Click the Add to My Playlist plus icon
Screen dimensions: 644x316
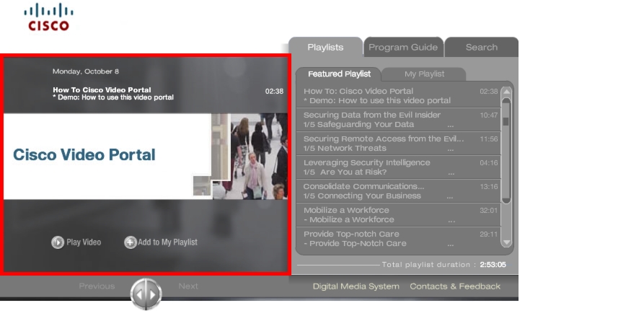(131, 242)
